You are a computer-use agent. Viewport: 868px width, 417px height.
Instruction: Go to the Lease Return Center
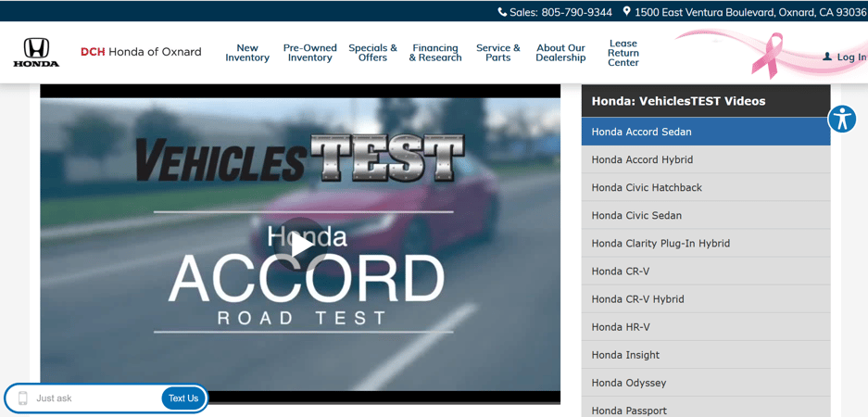[x=623, y=53]
